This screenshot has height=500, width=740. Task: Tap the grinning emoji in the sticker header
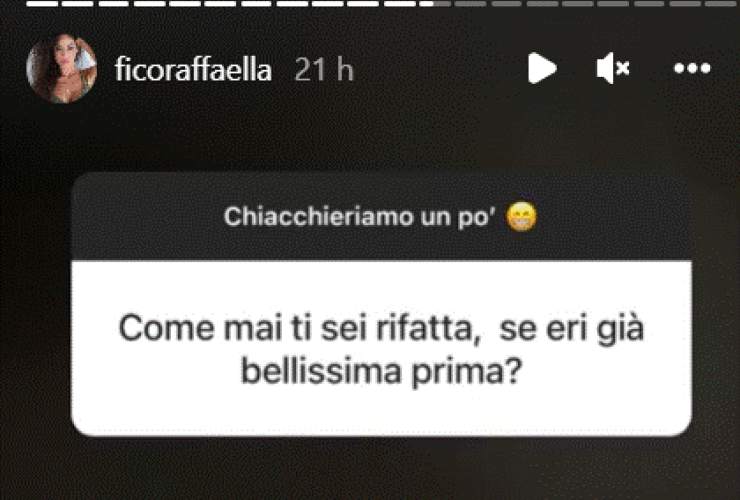point(521,217)
